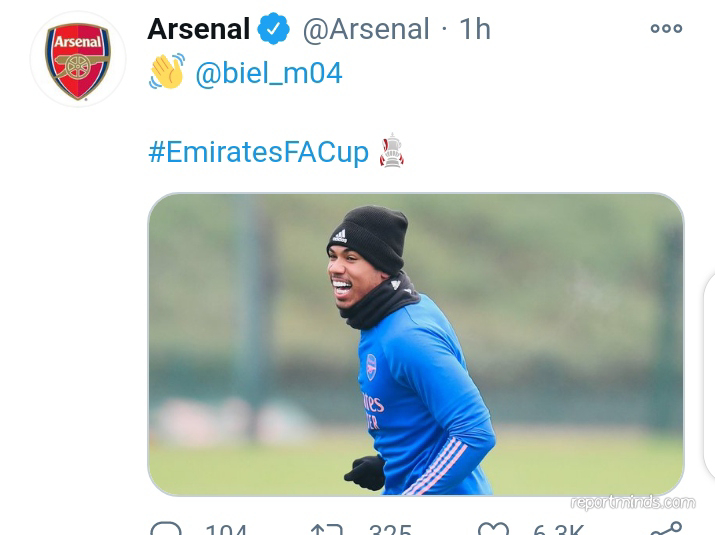Open the 1h timestamp link

tap(475, 29)
